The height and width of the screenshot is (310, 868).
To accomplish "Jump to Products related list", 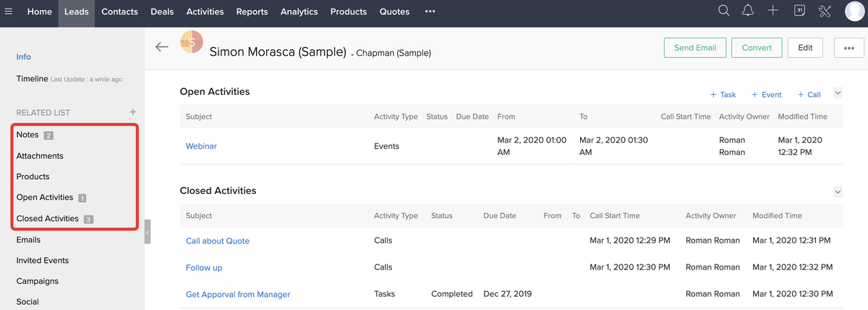I will click(33, 177).
